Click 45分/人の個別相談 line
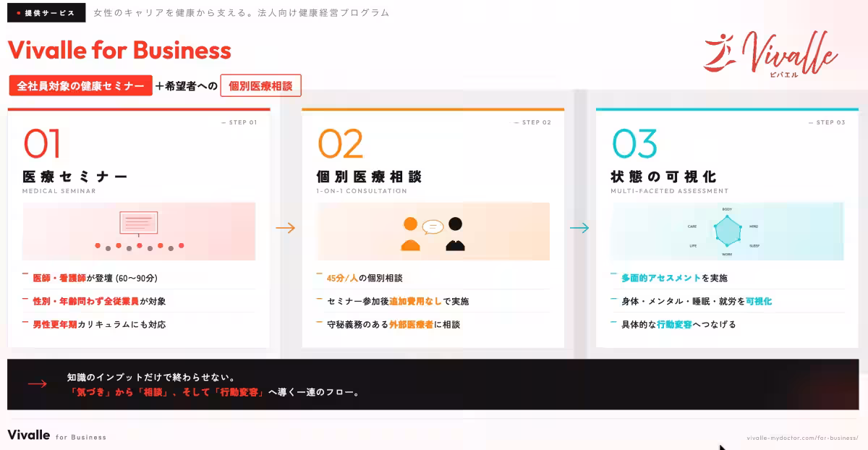Image resolution: width=868 pixels, height=450 pixels. point(365,278)
